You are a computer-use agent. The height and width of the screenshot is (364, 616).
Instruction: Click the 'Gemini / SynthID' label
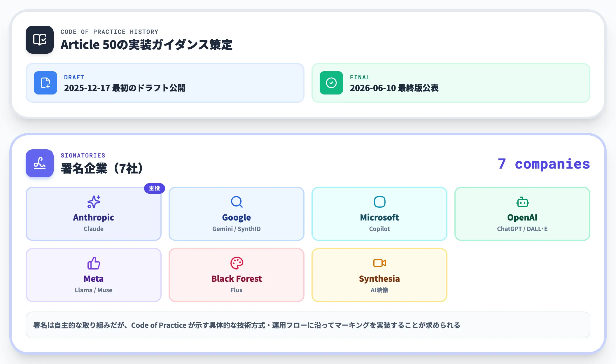point(237,229)
